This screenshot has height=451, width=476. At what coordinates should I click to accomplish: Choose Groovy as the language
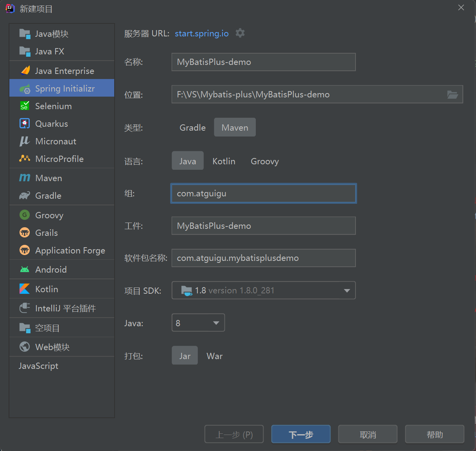pos(265,161)
